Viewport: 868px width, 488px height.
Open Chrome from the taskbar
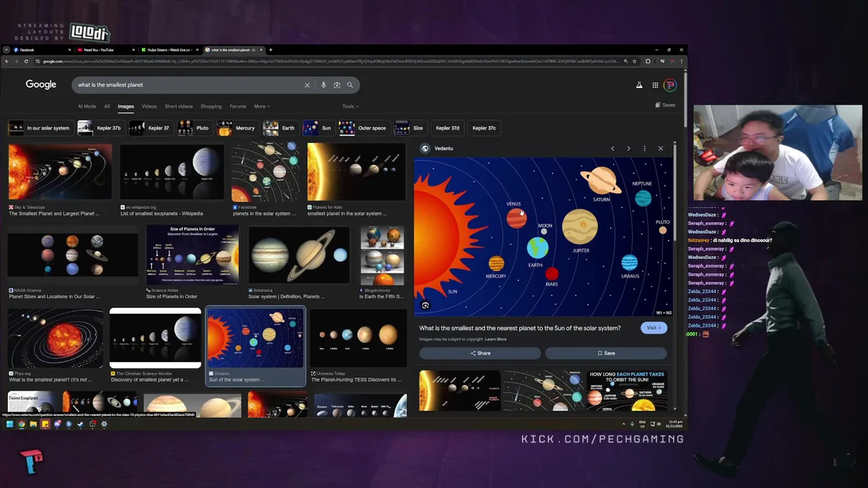coord(22,424)
